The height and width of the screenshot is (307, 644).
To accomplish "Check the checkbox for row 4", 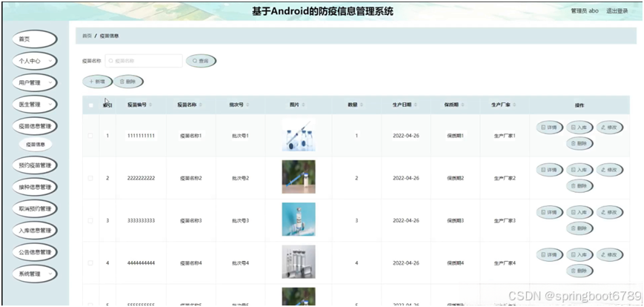I will [90, 263].
